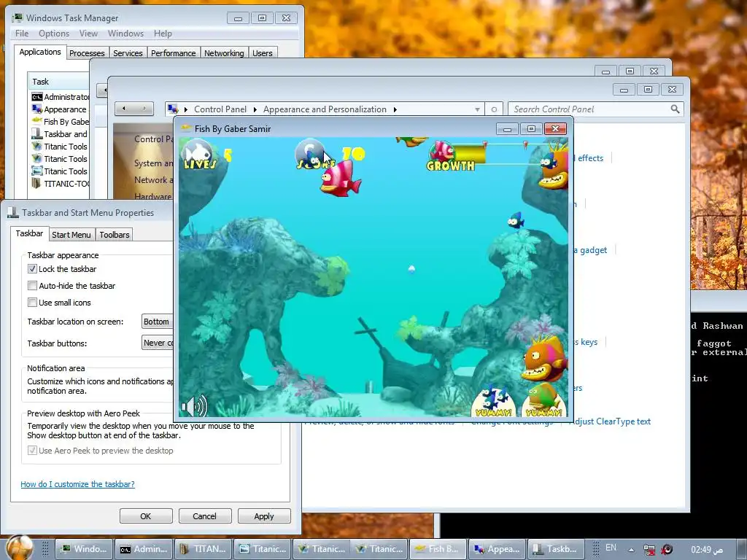Screen dimensions: 747x560
Task: Click Apply in Taskbar properties
Action: [x=264, y=516]
